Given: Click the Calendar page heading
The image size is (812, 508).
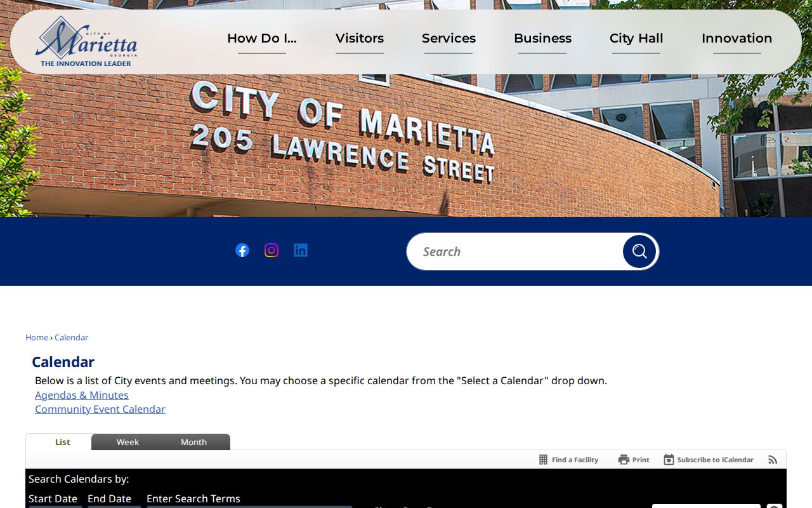Looking at the screenshot, I should point(63,362).
